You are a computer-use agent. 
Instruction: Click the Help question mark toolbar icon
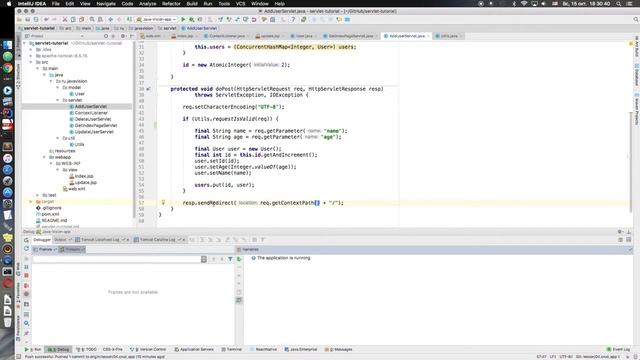pos(293,20)
